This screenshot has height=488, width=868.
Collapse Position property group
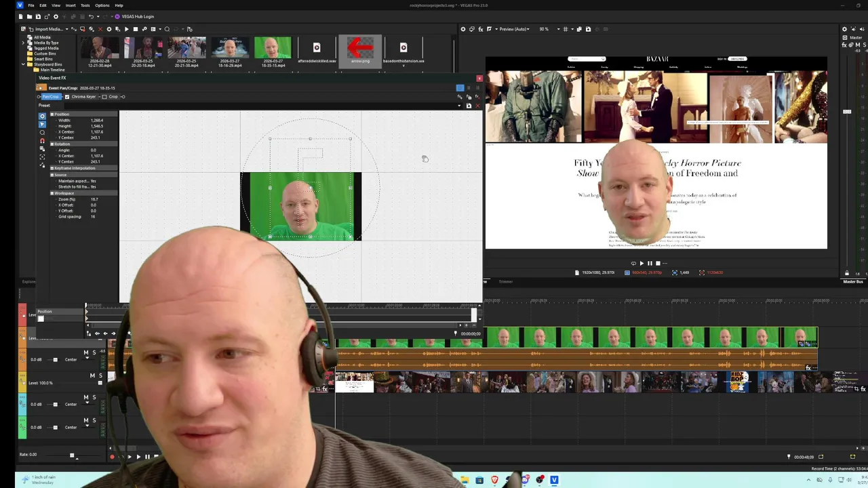click(x=52, y=114)
